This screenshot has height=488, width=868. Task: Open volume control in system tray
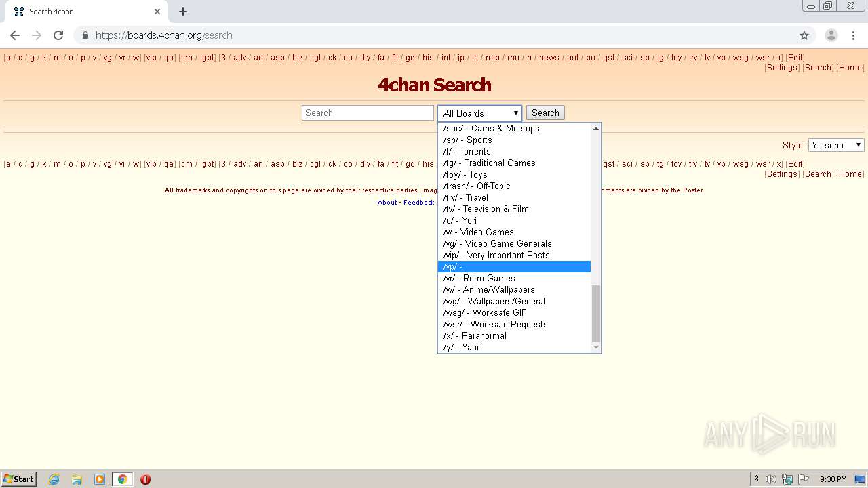tap(771, 479)
